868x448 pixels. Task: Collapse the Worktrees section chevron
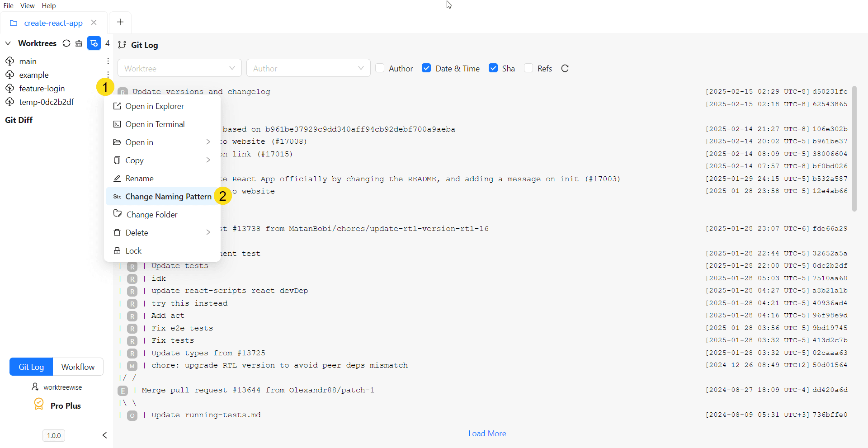tap(8, 43)
